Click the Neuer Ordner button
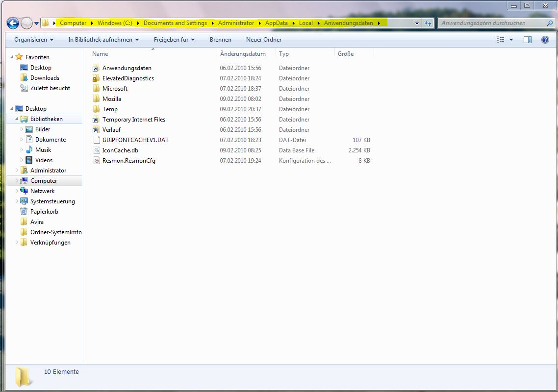Image resolution: width=558 pixels, height=392 pixels. click(x=263, y=40)
